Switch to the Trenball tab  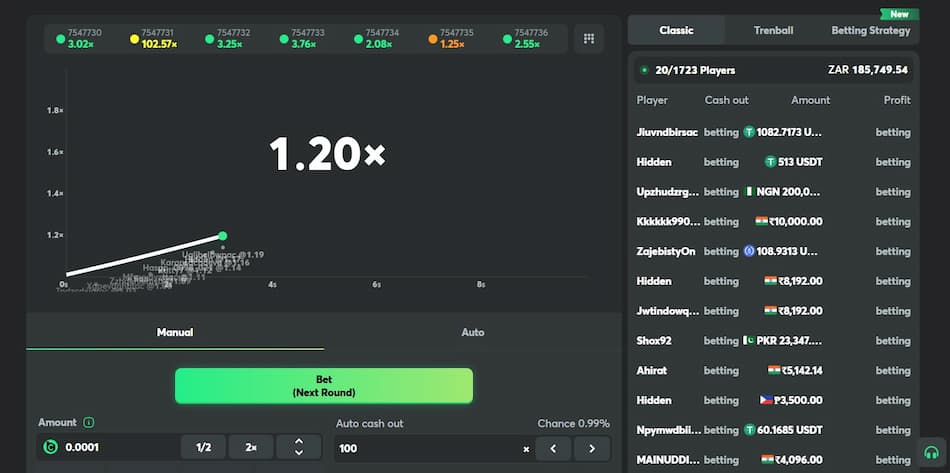[x=773, y=30]
